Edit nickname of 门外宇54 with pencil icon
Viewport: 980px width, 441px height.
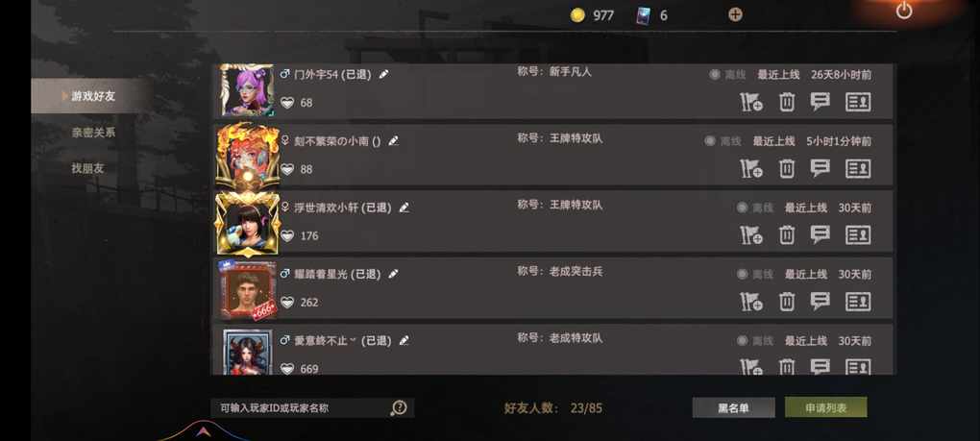[x=383, y=74]
